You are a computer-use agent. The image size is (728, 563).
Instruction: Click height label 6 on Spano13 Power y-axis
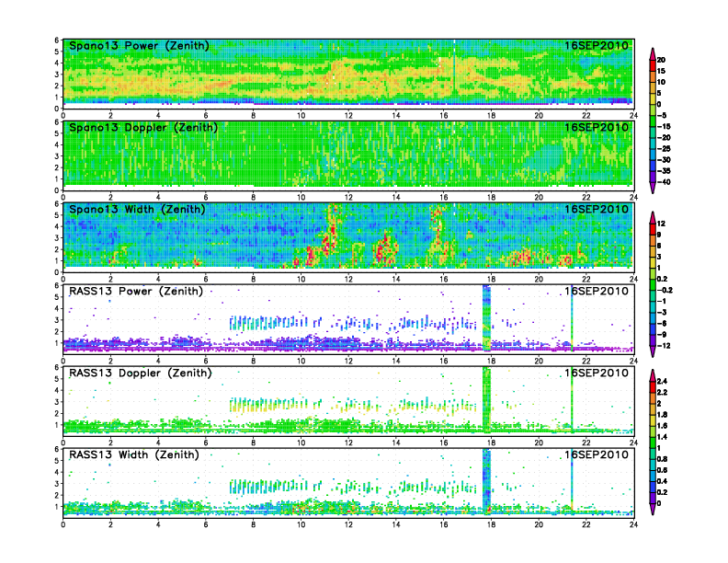coord(57,40)
